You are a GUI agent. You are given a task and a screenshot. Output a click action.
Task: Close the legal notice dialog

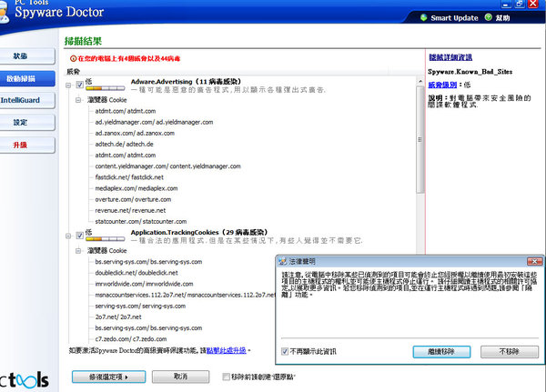pyautogui.click(x=534, y=261)
